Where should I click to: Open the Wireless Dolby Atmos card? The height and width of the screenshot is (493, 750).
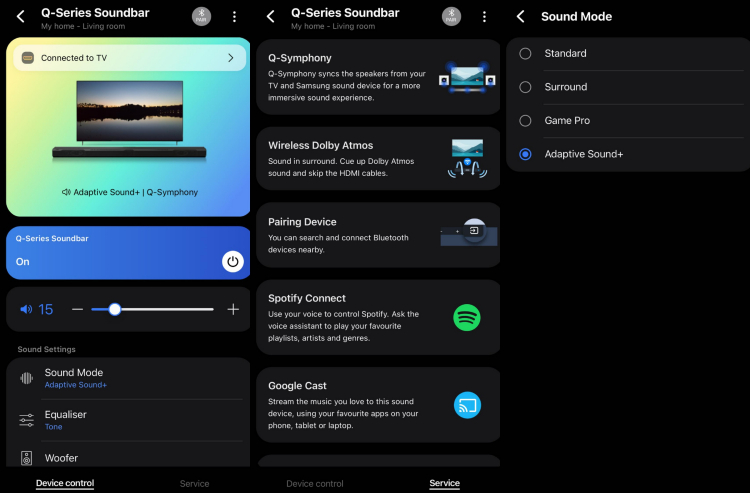point(378,158)
